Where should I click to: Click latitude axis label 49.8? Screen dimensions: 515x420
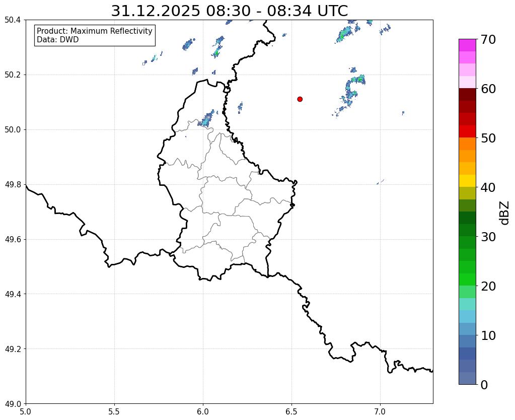click(13, 185)
